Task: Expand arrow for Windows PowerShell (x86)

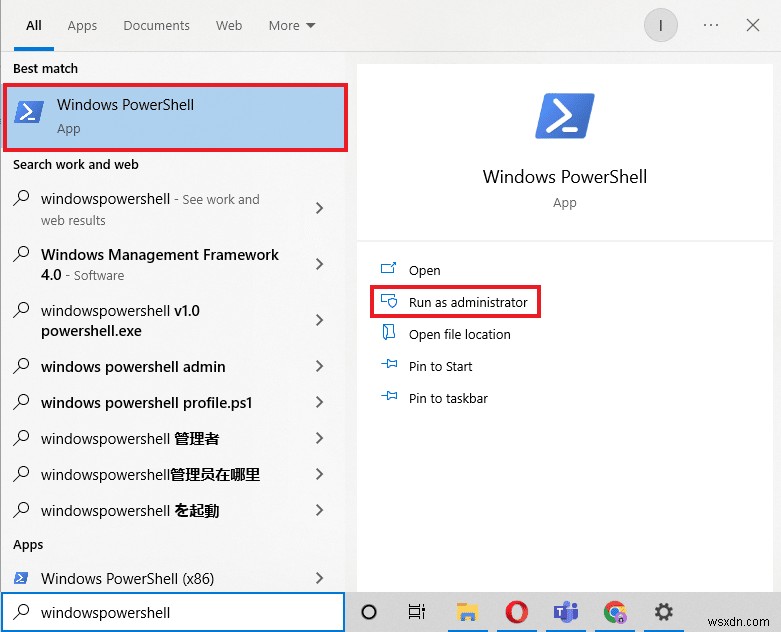Action: (x=320, y=578)
